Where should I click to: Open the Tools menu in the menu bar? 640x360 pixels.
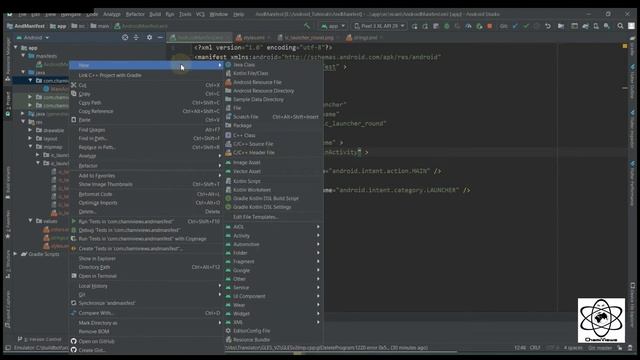(x=185, y=14)
